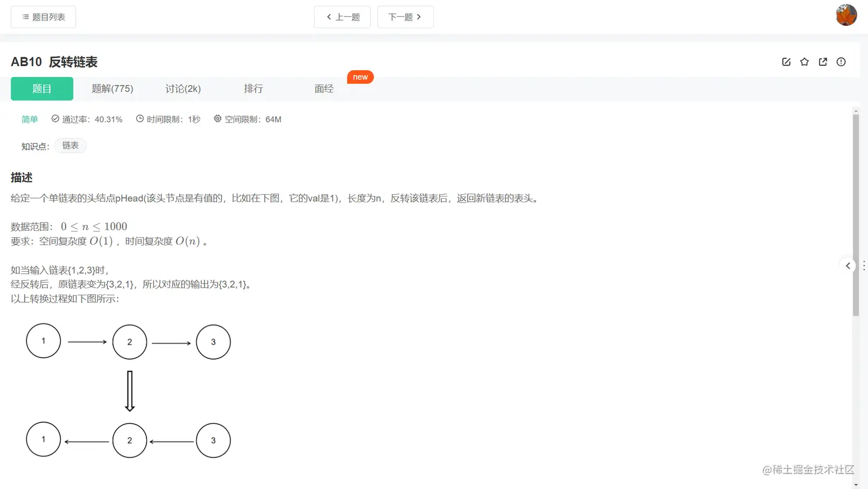
Task: Click the edit note icon
Action: click(786, 62)
